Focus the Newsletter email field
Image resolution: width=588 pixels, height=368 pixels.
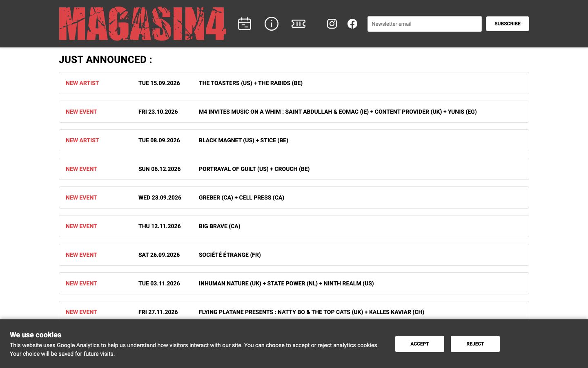(424, 24)
